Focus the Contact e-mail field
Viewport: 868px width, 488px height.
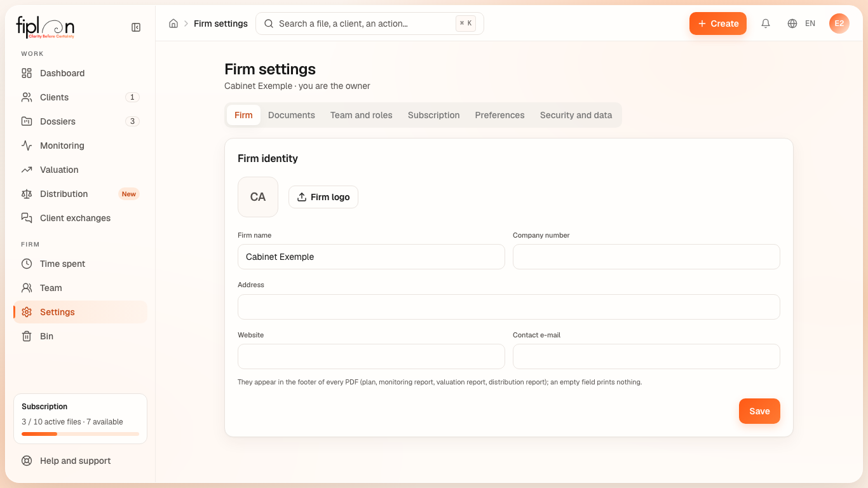click(x=646, y=356)
